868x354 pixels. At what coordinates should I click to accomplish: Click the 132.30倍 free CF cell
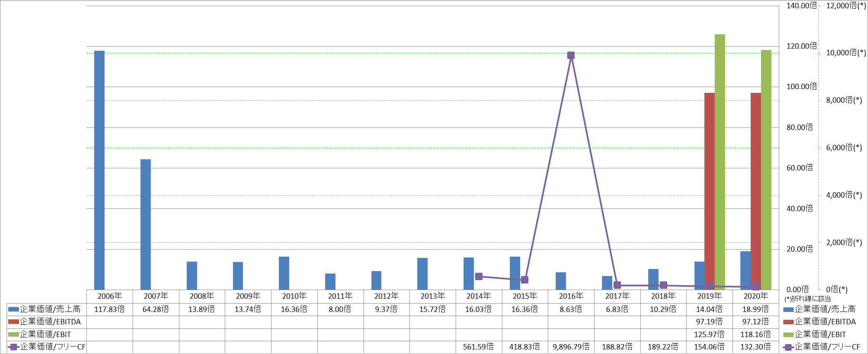756,347
